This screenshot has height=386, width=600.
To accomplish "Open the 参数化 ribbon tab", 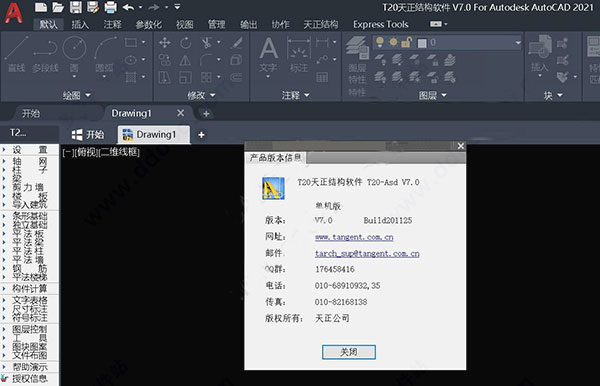I will coord(149,24).
